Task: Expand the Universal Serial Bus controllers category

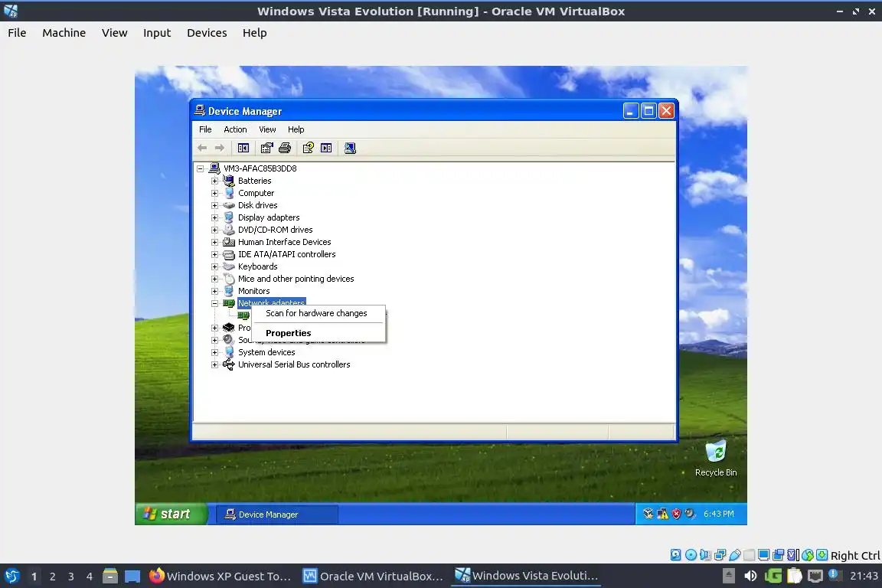Action: pos(214,364)
